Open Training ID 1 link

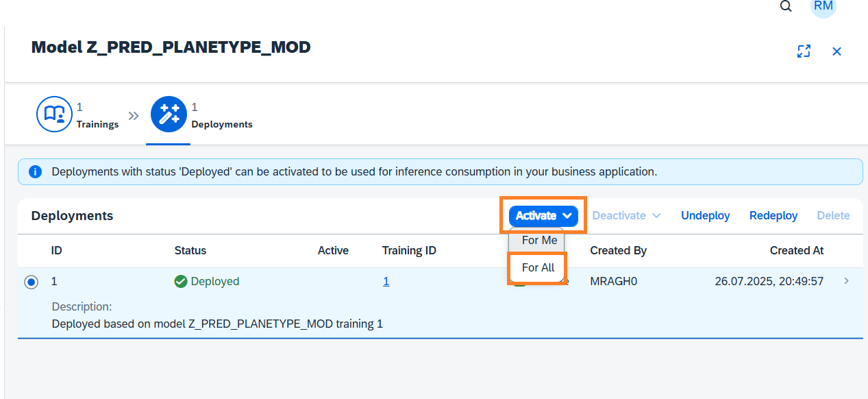coord(386,281)
